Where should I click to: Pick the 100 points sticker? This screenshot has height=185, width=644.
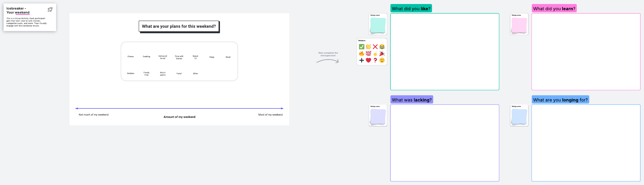pyautogui.click(x=368, y=53)
